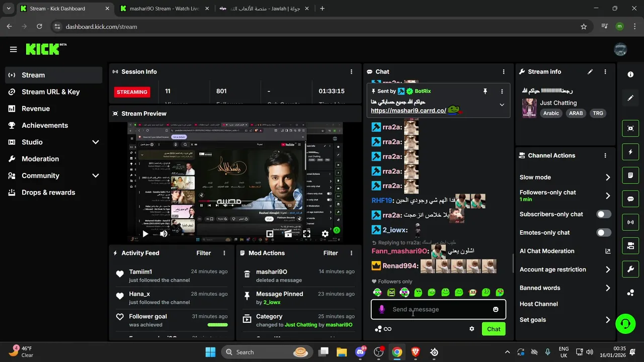
Task: Click the wrench tools icon in right rail
Action: 630,269
